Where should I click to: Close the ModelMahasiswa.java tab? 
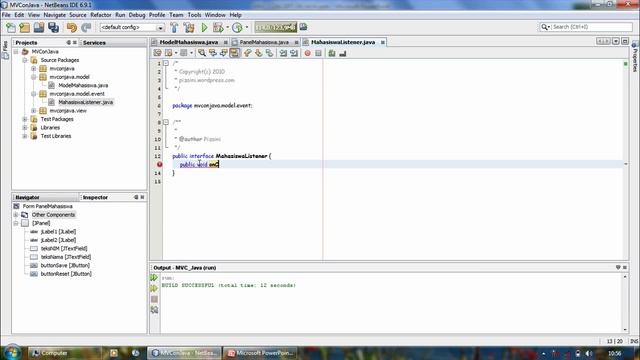click(x=225, y=42)
